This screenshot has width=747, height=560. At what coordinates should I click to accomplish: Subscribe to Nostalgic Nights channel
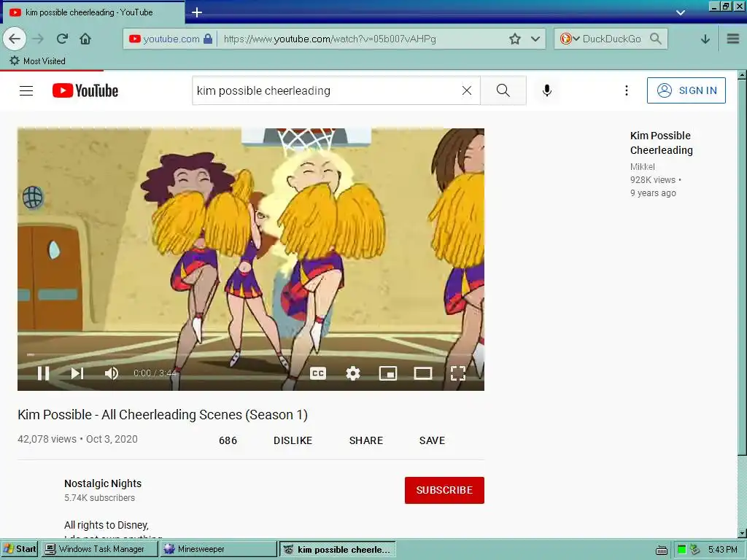pos(444,490)
